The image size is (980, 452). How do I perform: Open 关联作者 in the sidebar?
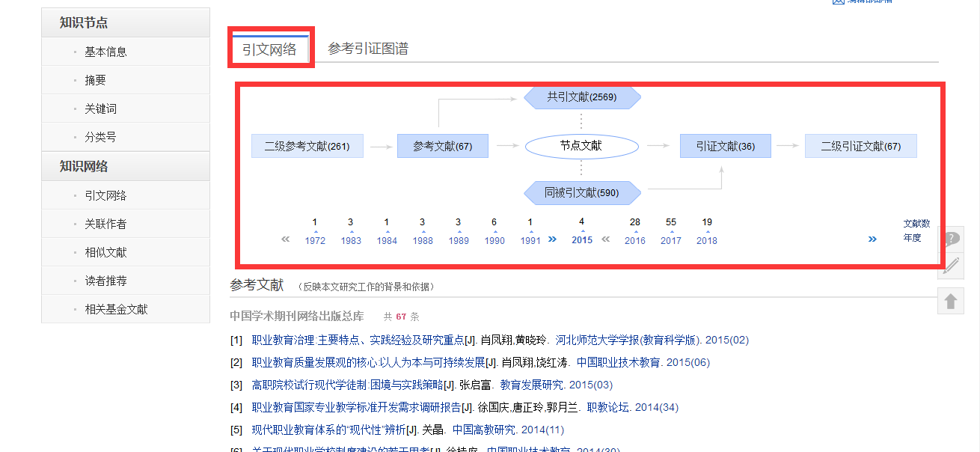coord(105,223)
